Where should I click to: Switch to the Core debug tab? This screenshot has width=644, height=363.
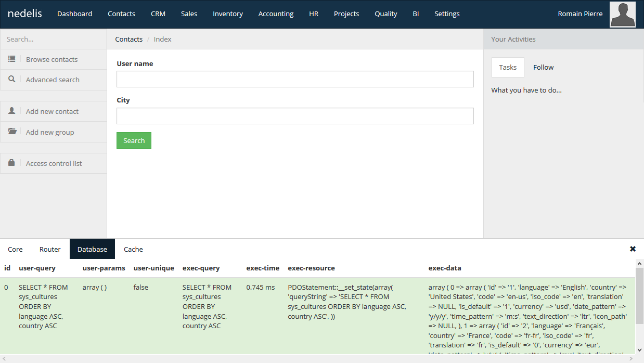pyautogui.click(x=15, y=249)
